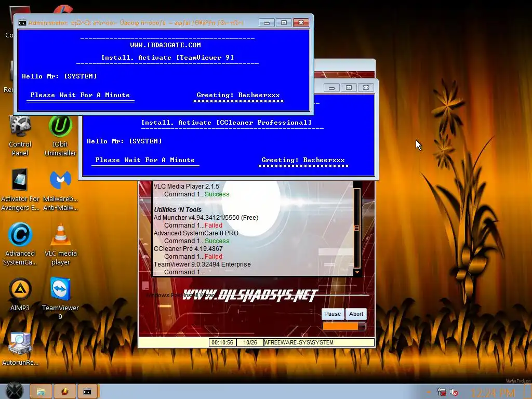Click 'Hello Mr: [SYSTEM]' in TeamViewer console
Image resolution: width=532 pixels, height=399 pixels.
(59, 76)
